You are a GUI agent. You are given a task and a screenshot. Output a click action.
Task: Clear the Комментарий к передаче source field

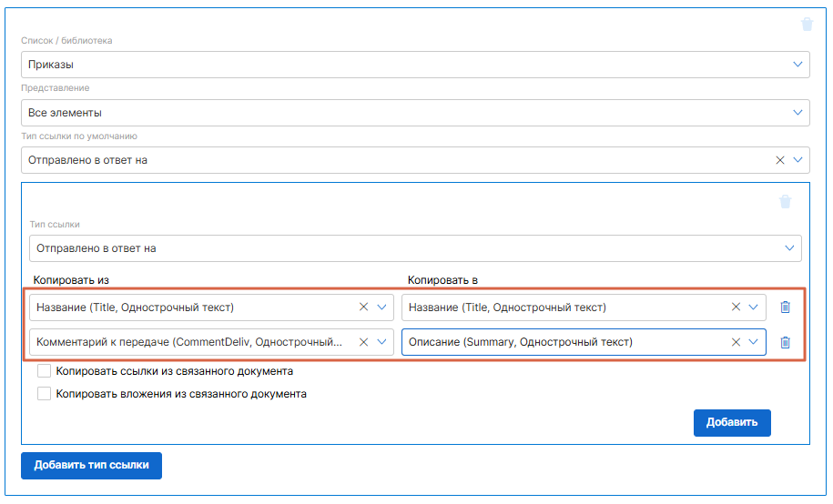coord(363,342)
